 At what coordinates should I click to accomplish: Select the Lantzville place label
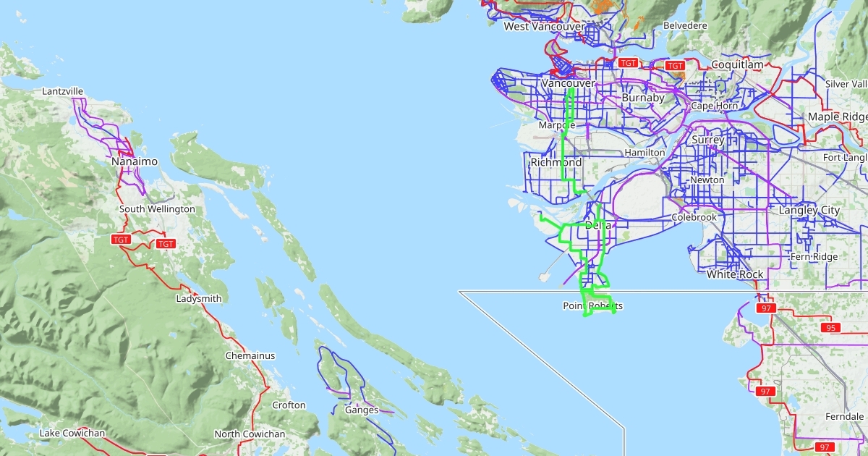pos(63,92)
